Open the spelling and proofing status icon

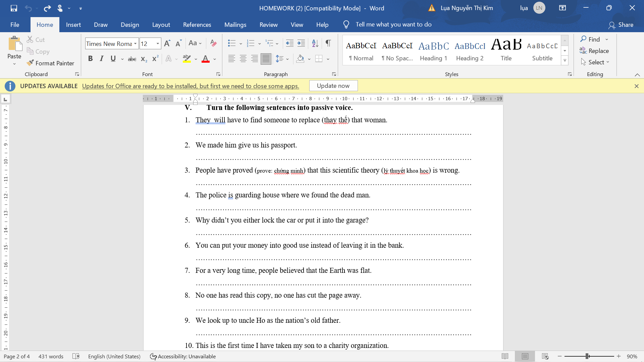coord(76,356)
